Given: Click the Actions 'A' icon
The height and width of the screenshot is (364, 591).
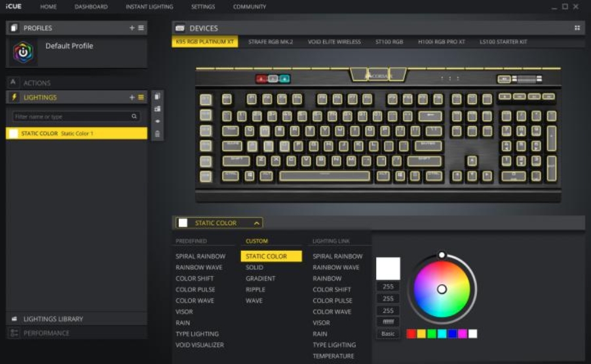Looking at the screenshot, I should tap(13, 82).
